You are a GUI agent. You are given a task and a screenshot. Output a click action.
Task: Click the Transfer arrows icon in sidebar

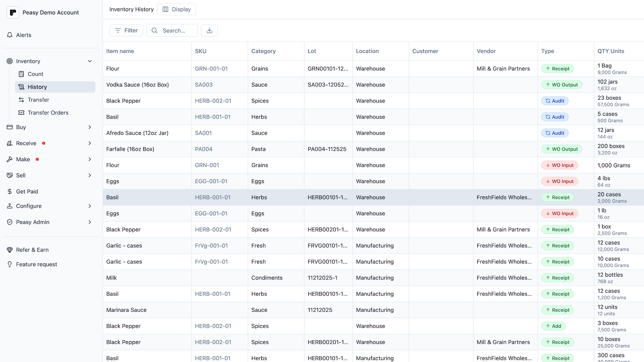pyautogui.click(x=21, y=100)
